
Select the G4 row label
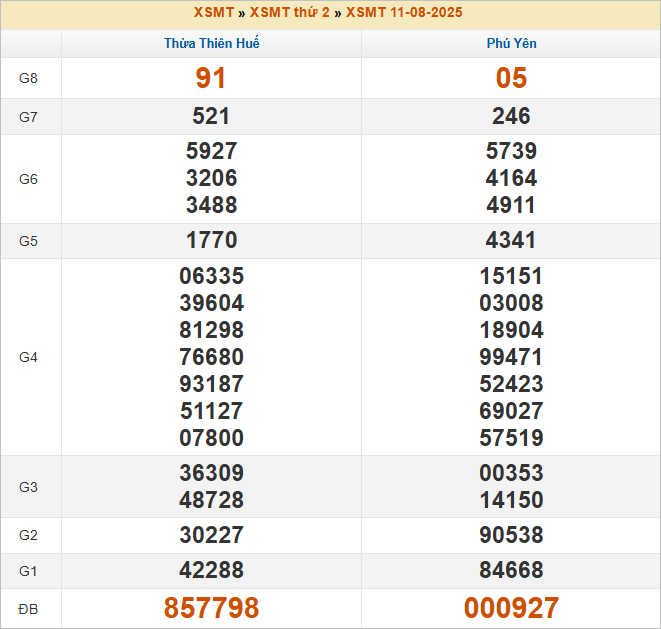[28, 357]
